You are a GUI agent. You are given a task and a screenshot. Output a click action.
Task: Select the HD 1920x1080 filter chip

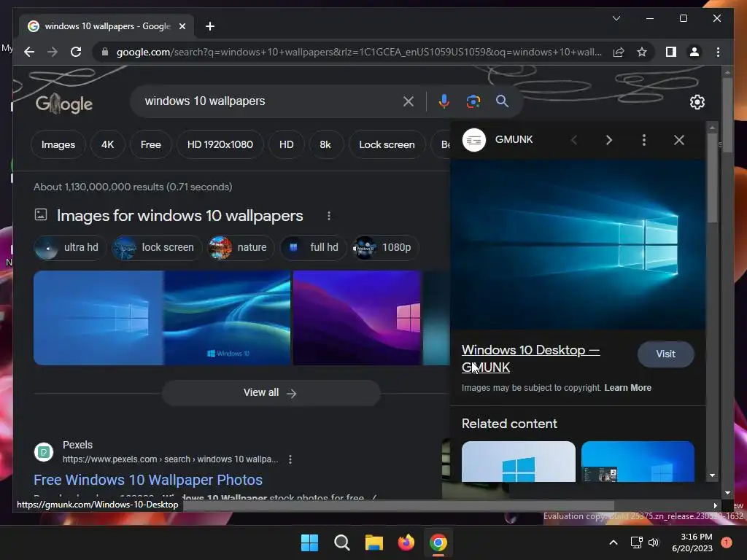pos(220,144)
